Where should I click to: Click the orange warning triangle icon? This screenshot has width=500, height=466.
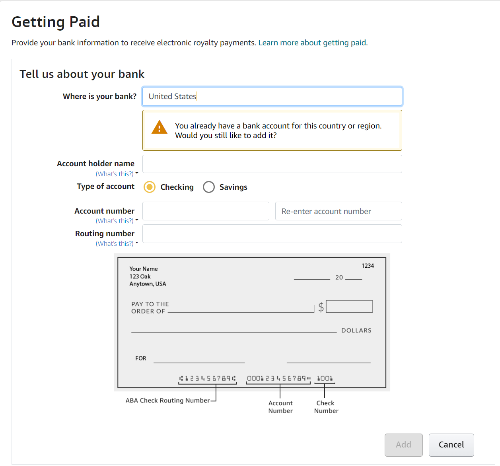coord(159,128)
